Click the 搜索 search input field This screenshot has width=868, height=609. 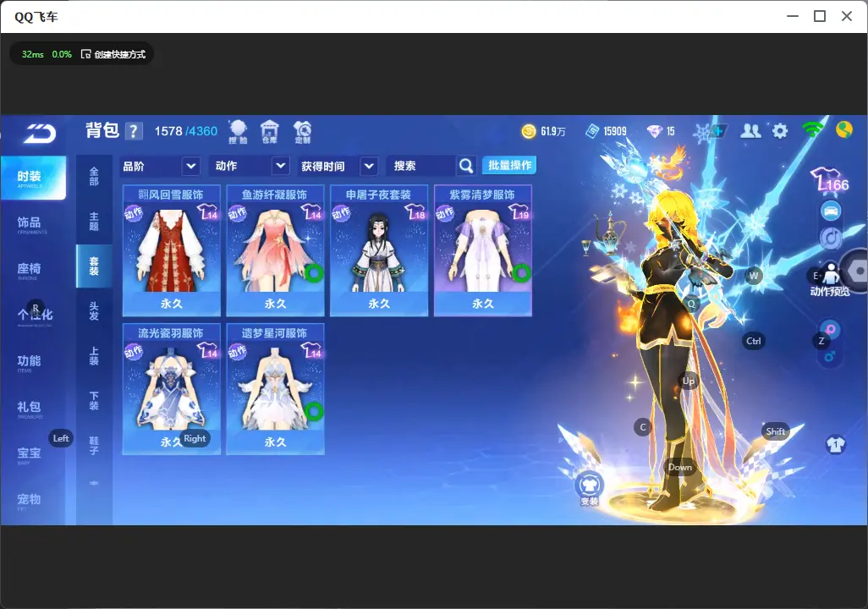pyautogui.click(x=422, y=166)
